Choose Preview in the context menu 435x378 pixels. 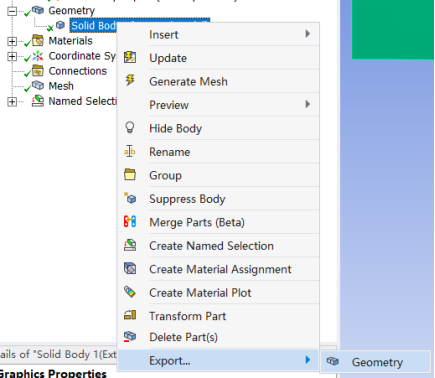tap(218, 105)
